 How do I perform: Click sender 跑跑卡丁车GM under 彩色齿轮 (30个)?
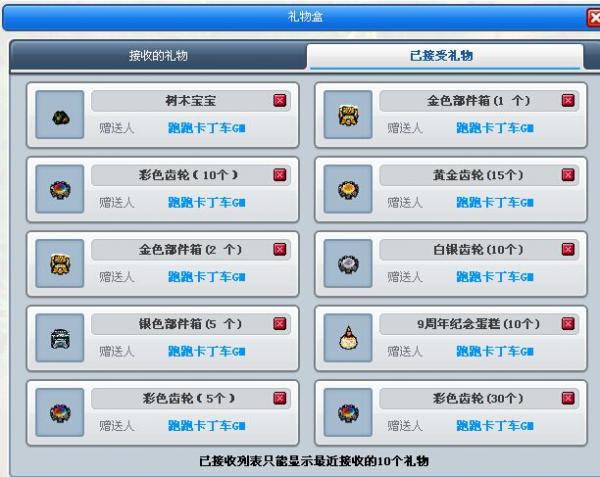point(495,426)
